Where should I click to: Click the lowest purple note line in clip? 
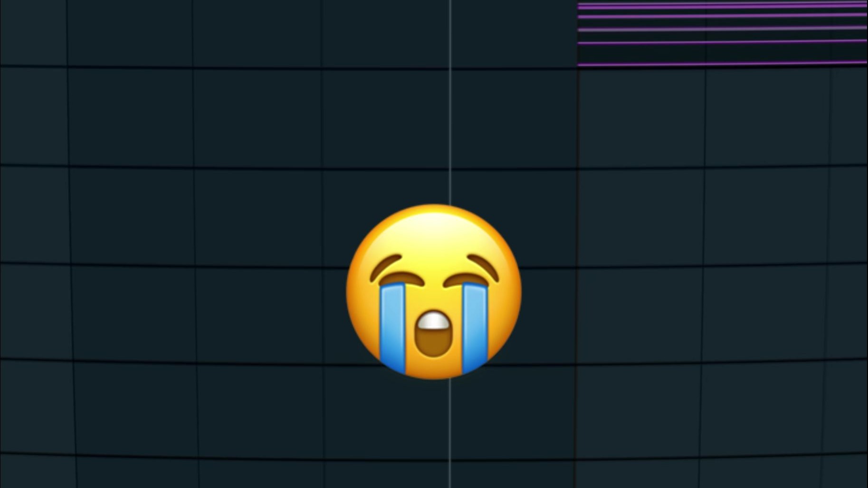(x=722, y=63)
